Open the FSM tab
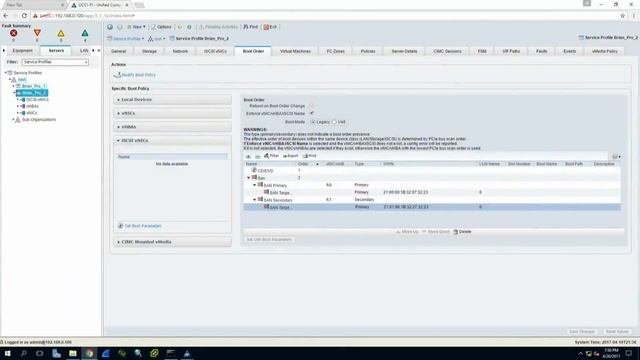Viewport: 640px width, 360px height. coord(482,51)
